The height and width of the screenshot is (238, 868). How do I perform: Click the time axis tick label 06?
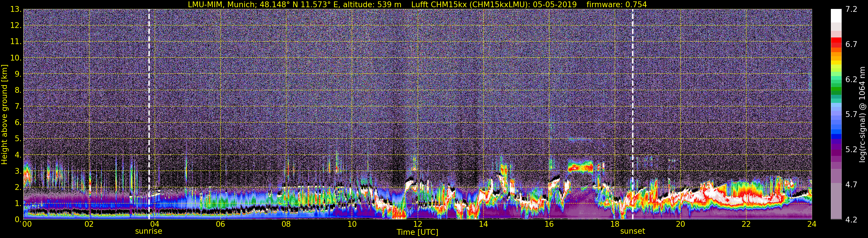coord(220,224)
